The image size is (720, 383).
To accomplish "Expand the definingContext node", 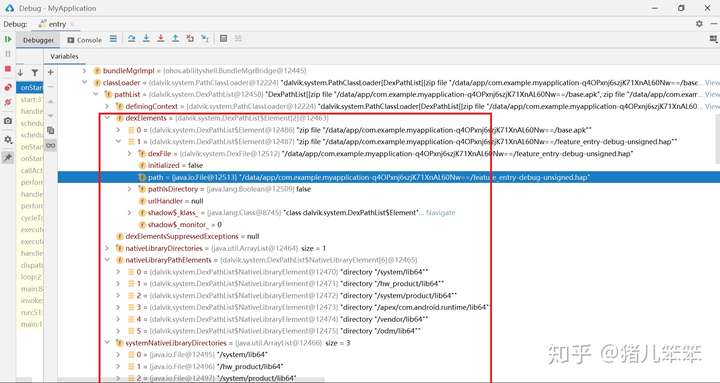I will pyautogui.click(x=107, y=106).
